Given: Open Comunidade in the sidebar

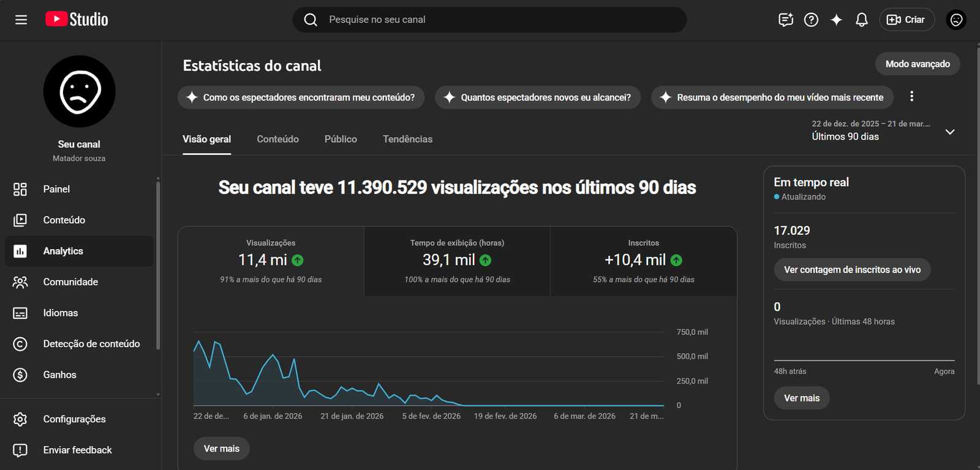Looking at the screenshot, I should tap(79, 282).
